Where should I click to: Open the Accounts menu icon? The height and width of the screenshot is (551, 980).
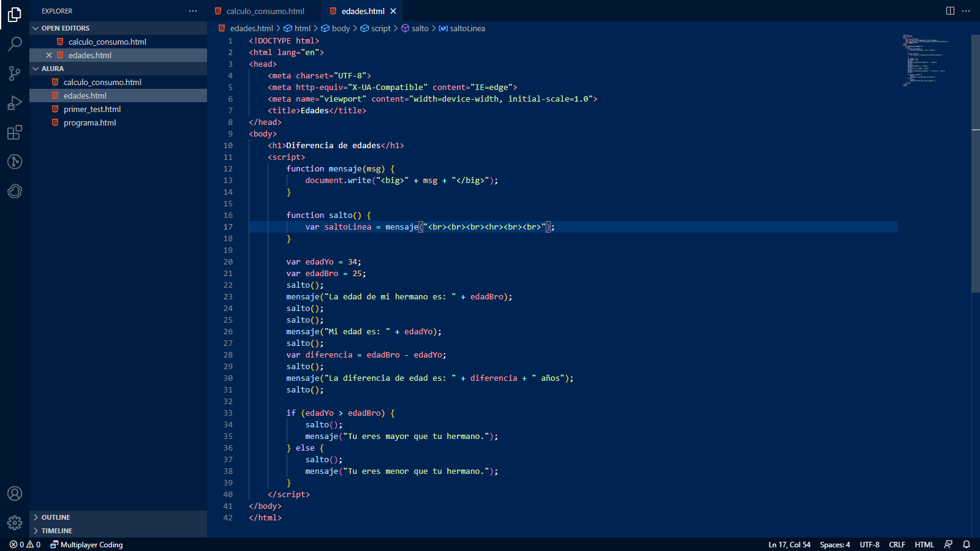click(15, 493)
